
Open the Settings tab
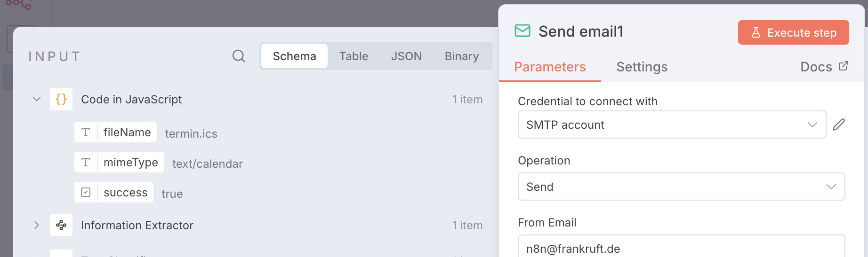click(642, 67)
